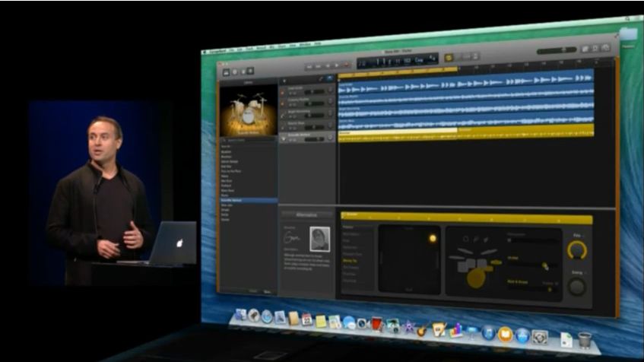Open FaceTime from the Dock
Screen dimensions: 644x362
pos(363,323)
